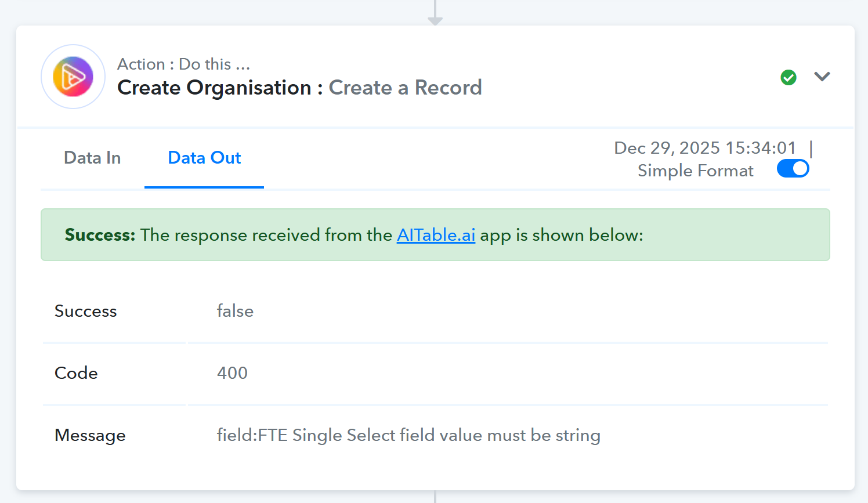
Task: Disable the Simple Format toggle
Action: 793,169
